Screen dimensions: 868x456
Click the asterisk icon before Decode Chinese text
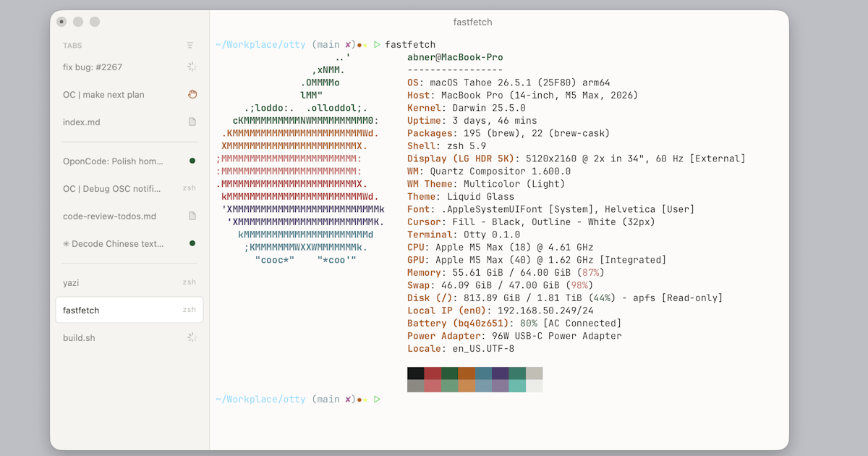(66, 244)
